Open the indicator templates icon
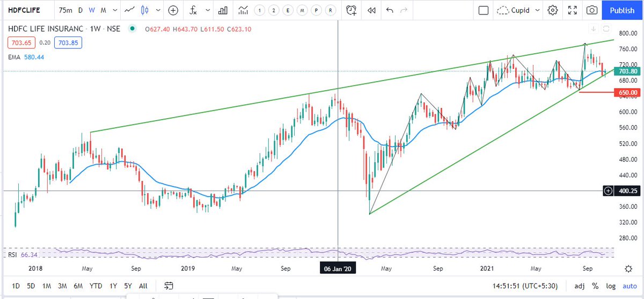Image resolution: width=644 pixels, height=299 pixels. click(244, 10)
